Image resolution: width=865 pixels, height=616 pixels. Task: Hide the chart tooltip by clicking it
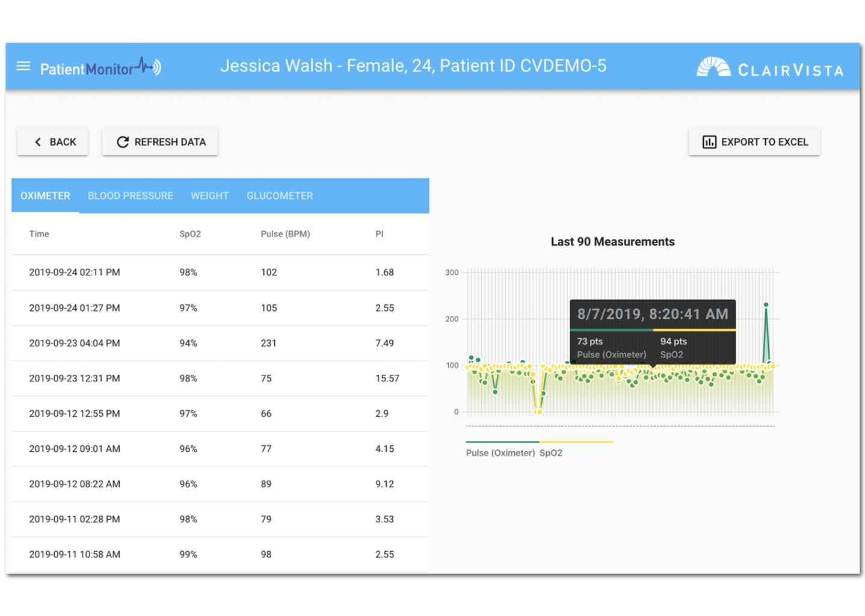pyautogui.click(x=653, y=331)
